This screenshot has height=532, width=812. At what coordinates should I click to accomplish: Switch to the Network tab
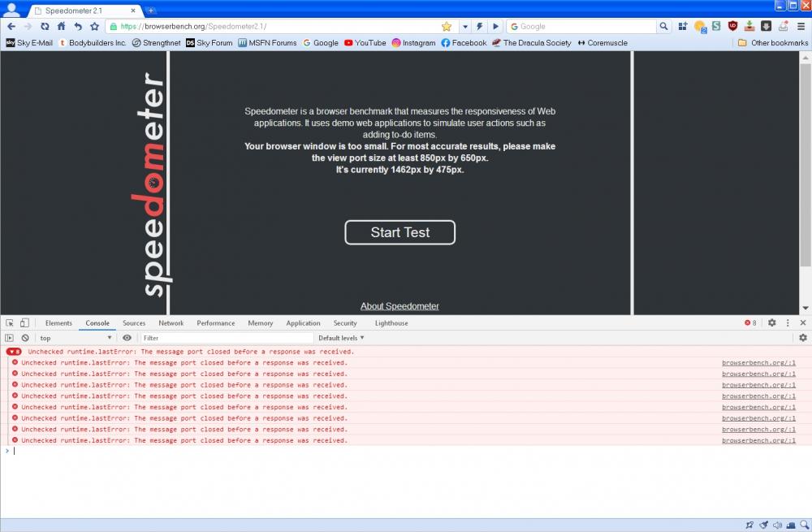click(x=171, y=322)
